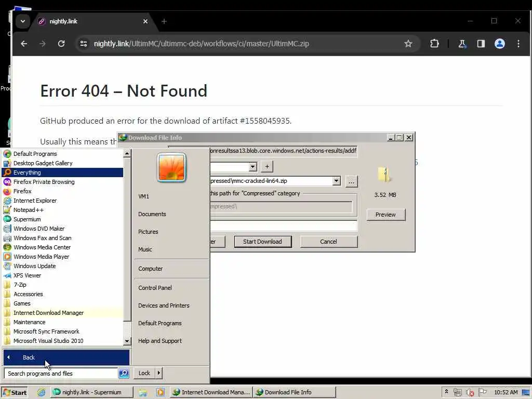This screenshot has height=399, width=532.
Task: Click Start Download in Download File Info
Action: pos(262,242)
